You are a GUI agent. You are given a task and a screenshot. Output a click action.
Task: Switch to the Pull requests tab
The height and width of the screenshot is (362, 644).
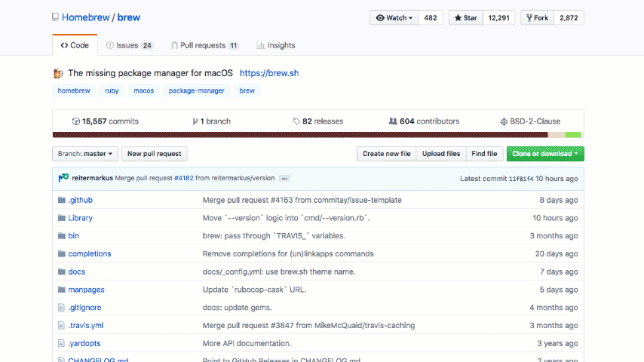(x=204, y=45)
